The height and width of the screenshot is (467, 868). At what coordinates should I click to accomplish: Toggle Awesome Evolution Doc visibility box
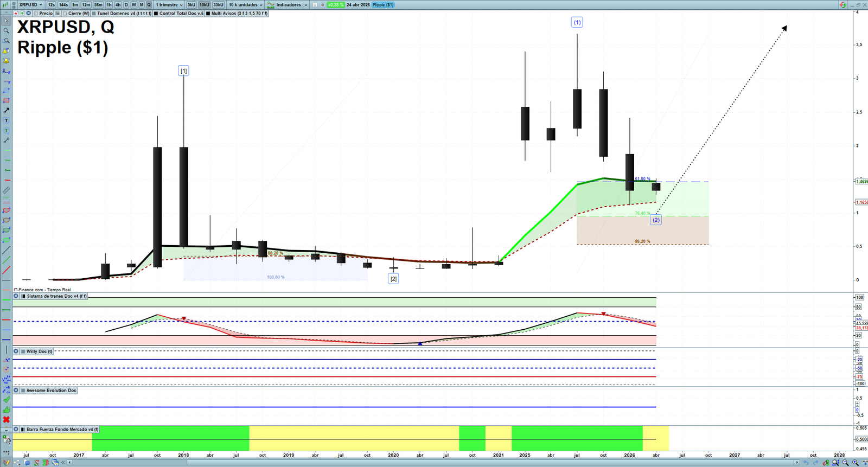(x=23, y=391)
